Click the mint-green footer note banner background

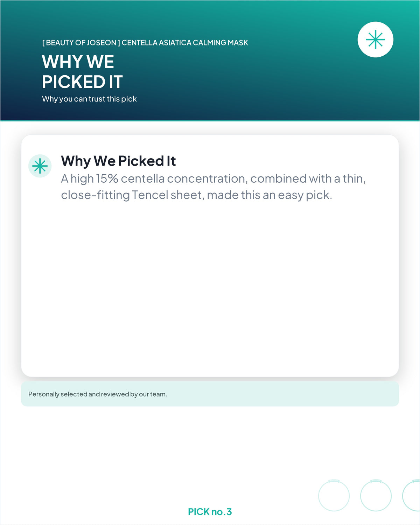click(280, 394)
